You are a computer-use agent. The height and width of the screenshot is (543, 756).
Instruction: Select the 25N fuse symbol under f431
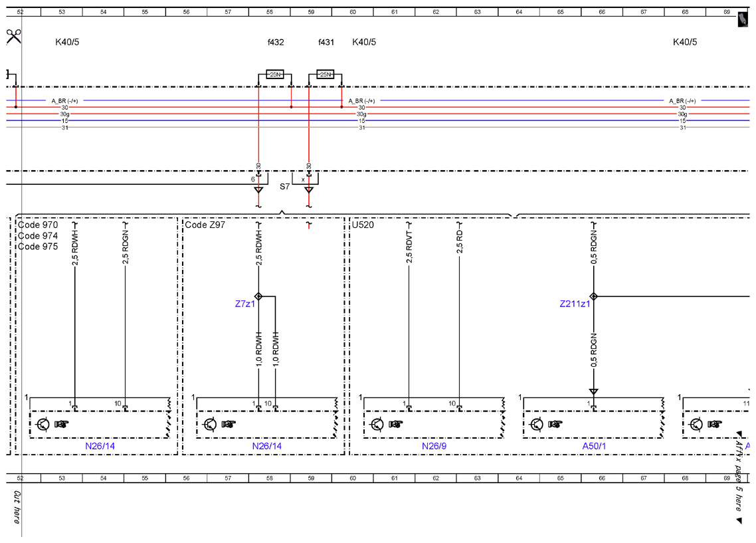326,74
